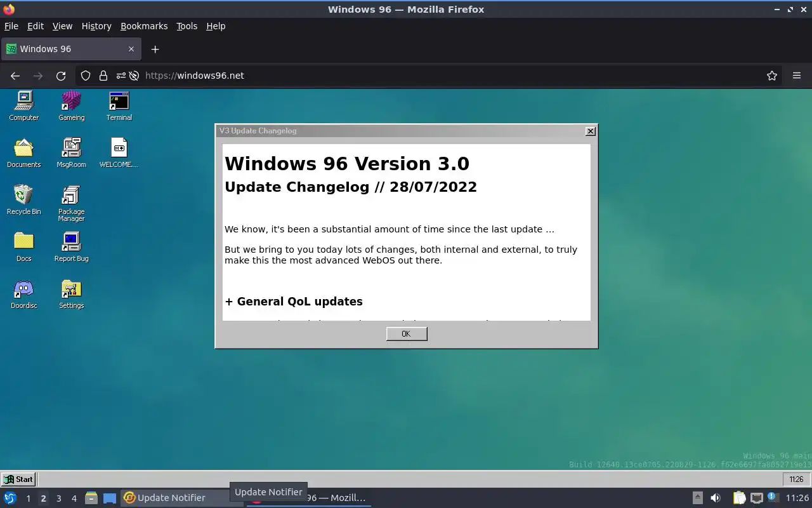Open the Bookmarks menu
The height and width of the screenshot is (508, 812).
144,26
